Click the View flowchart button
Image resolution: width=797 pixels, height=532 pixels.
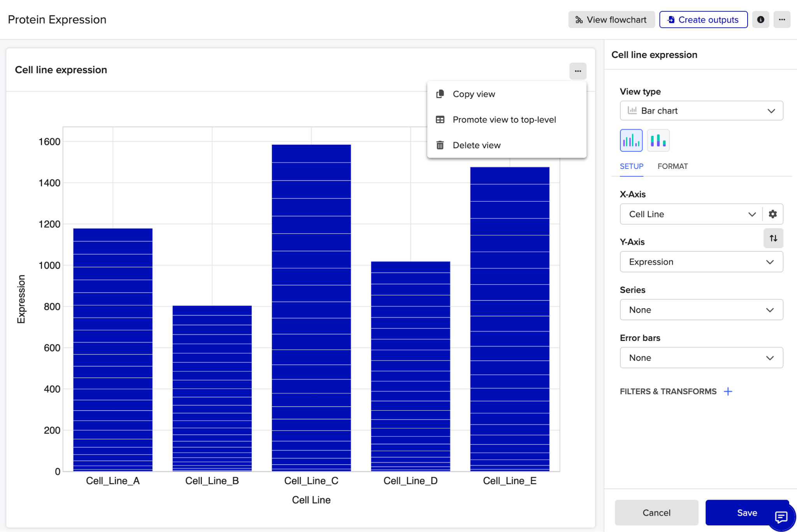611,19
